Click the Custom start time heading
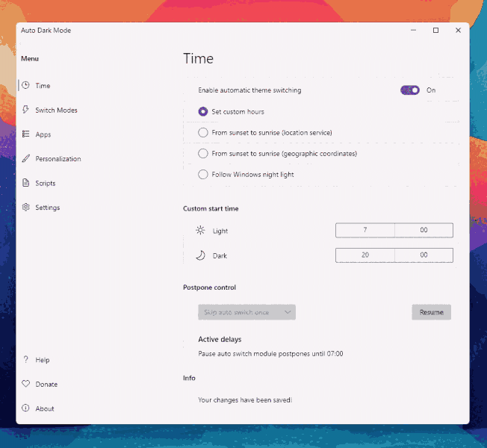Viewport: 487px width, 448px height. (x=211, y=208)
